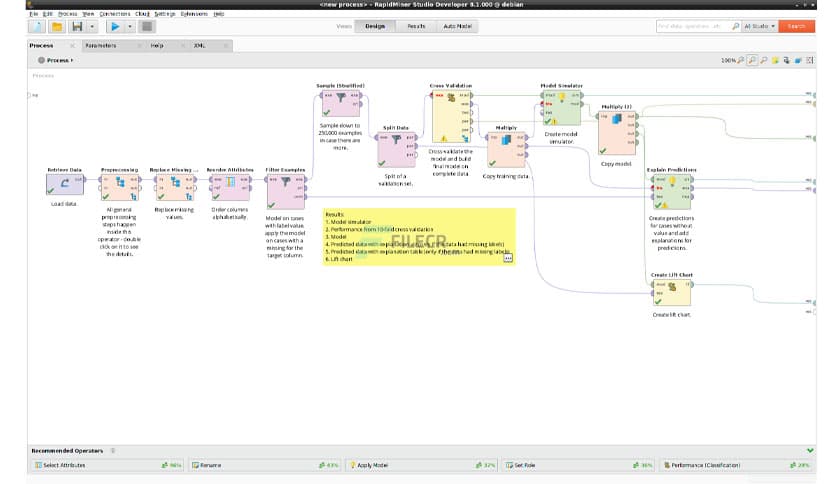Select the Create Lift Chart operator
The image size is (836, 484).
(672, 293)
